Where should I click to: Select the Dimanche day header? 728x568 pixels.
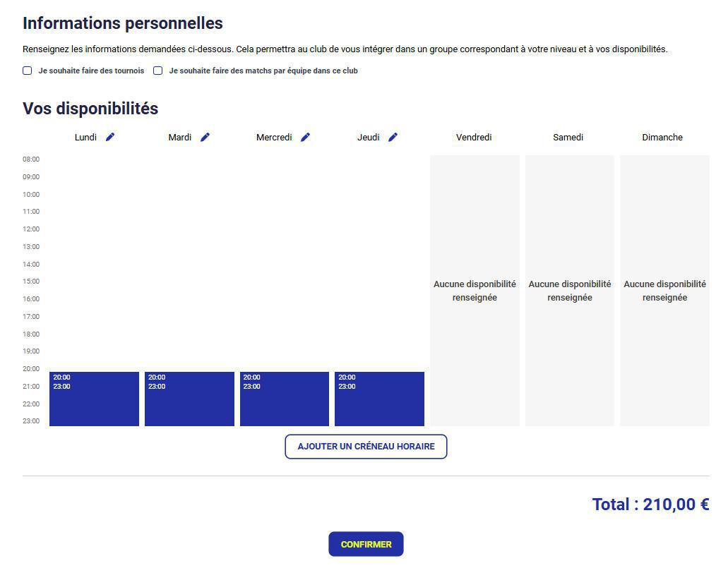[x=662, y=137]
